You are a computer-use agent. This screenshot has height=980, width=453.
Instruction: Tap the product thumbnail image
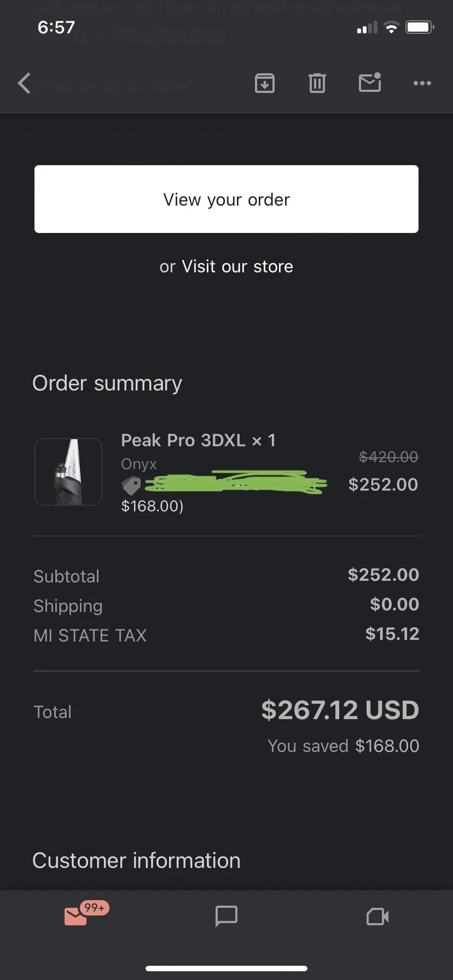(68, 471)
